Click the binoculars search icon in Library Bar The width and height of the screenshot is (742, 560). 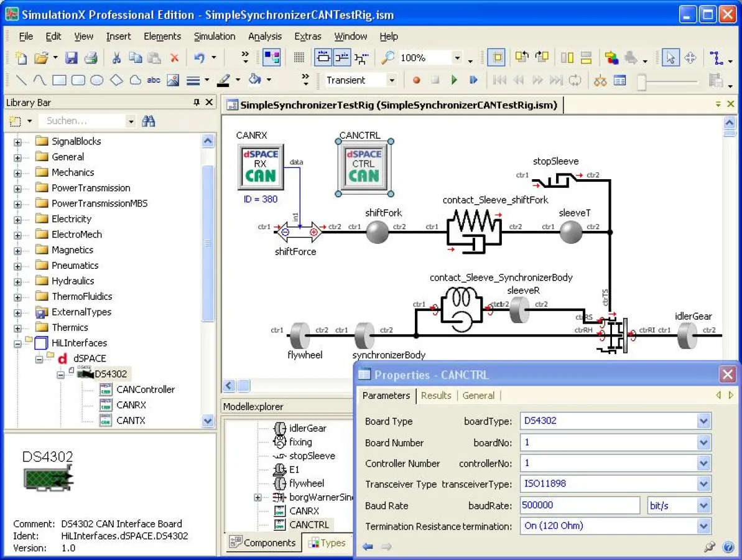pyautogui.click(x=148, y=121)
